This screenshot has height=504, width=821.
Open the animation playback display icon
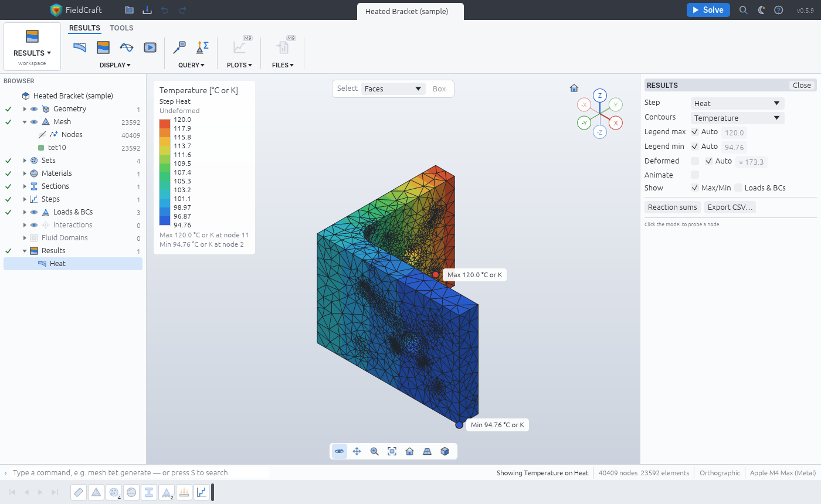point(150,47)
